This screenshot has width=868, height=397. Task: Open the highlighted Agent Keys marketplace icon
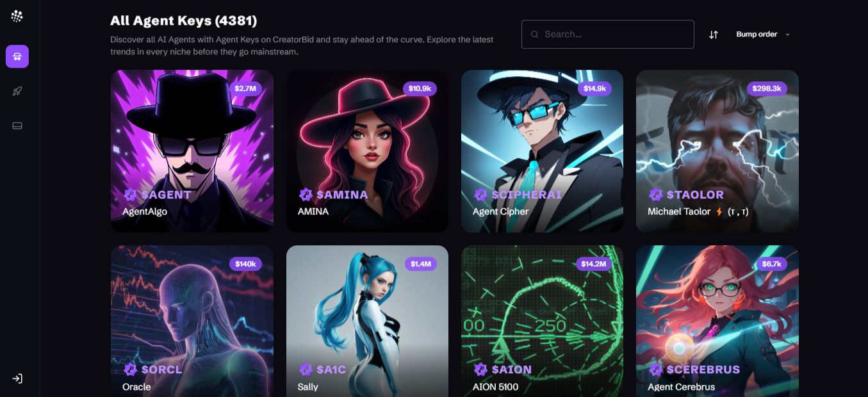(x=17, y=56)
